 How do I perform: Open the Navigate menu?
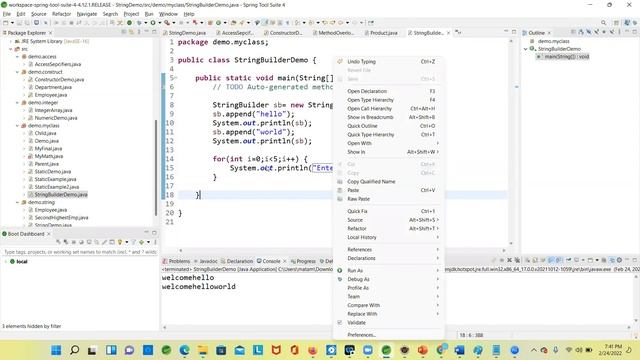point(87,14)
